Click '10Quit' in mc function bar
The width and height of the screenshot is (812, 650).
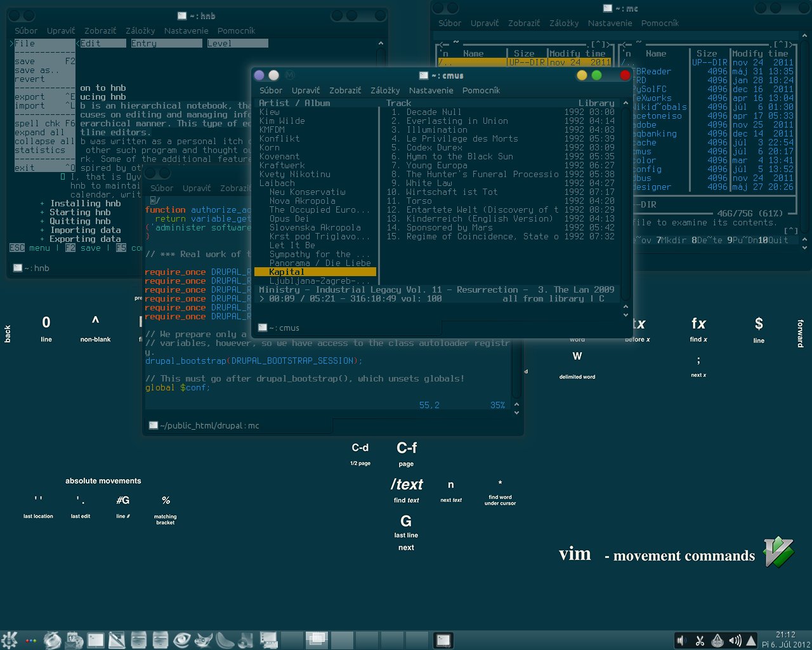[x=773, y=240]
